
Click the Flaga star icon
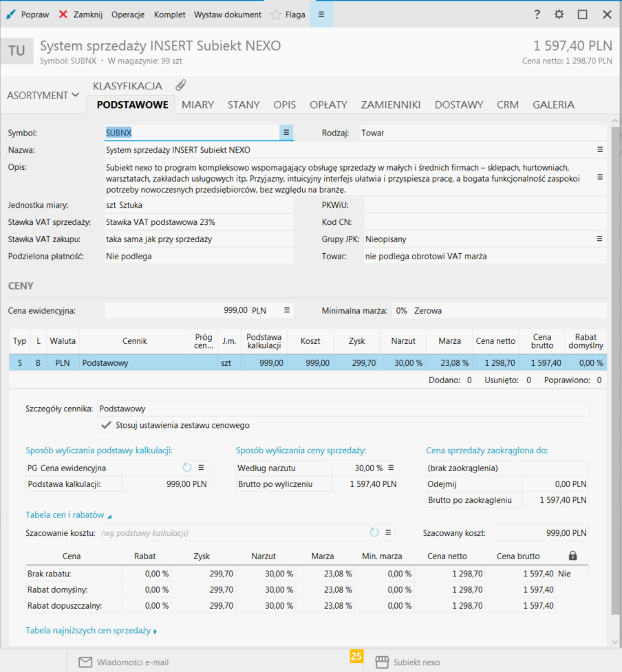coord(275,14)
